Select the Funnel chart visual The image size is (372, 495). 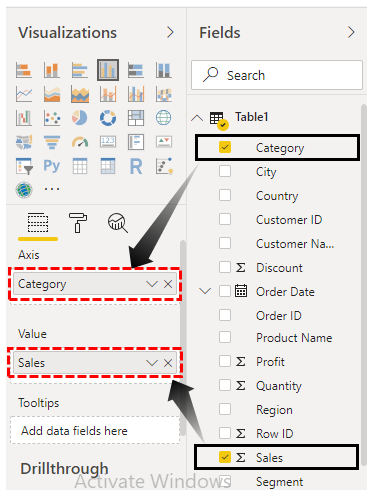point(52,142)
